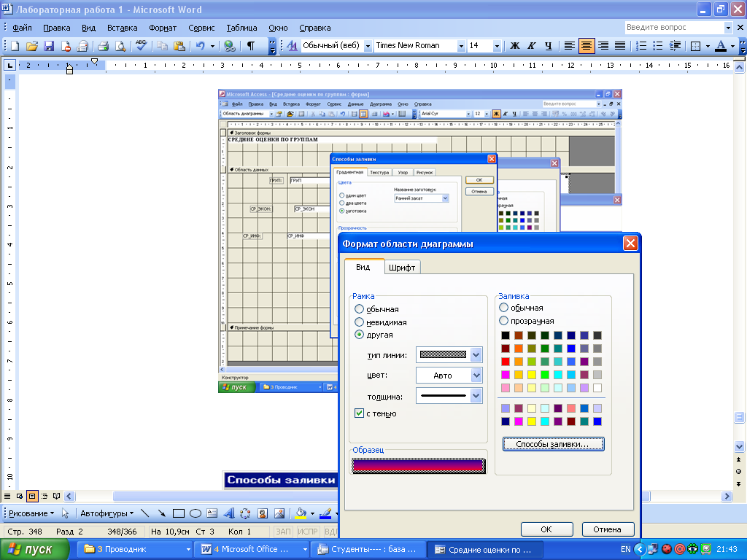
Task: Open the Формат menu
Action: 163,28
